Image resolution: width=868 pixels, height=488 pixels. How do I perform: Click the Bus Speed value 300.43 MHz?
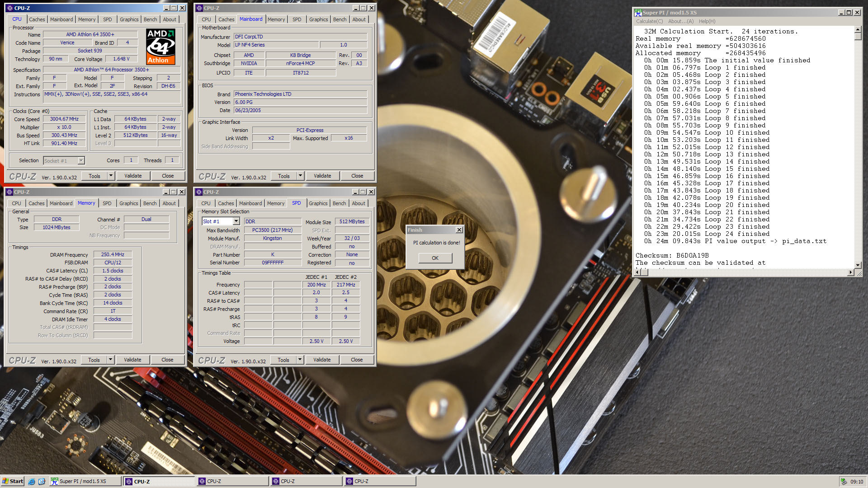point(64,135)
